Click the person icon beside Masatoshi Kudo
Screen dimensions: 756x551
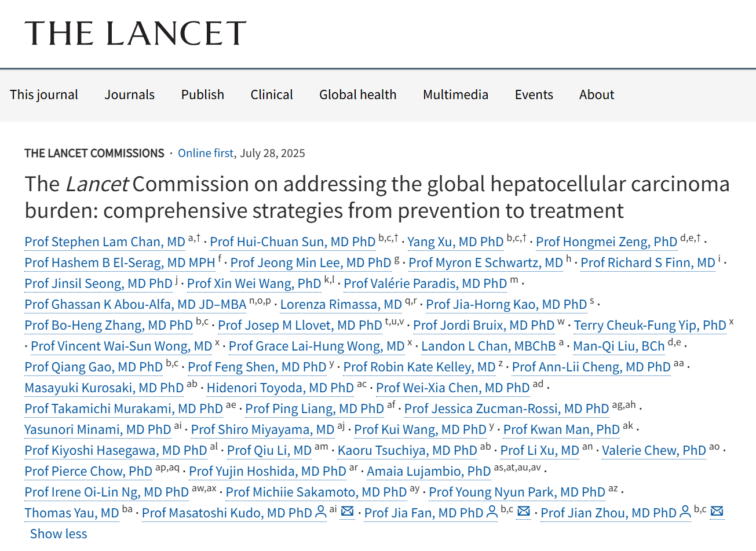tap(320, 512)
